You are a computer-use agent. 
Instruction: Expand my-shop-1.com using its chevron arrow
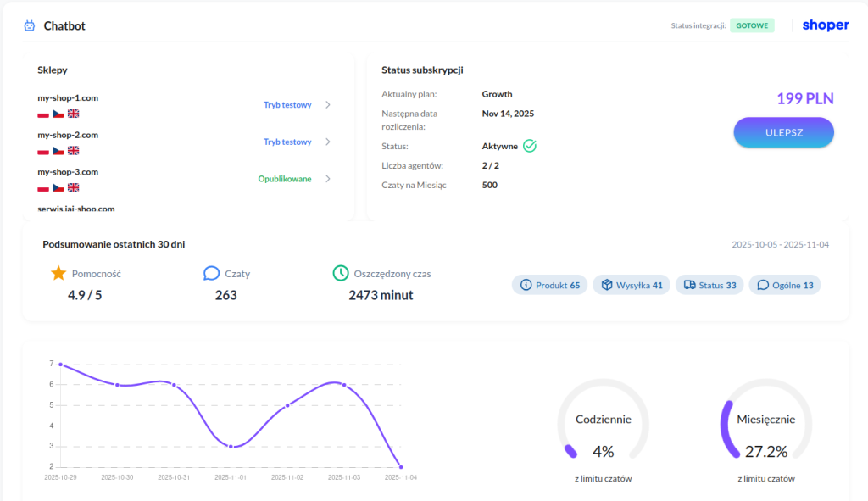[328, 105]
